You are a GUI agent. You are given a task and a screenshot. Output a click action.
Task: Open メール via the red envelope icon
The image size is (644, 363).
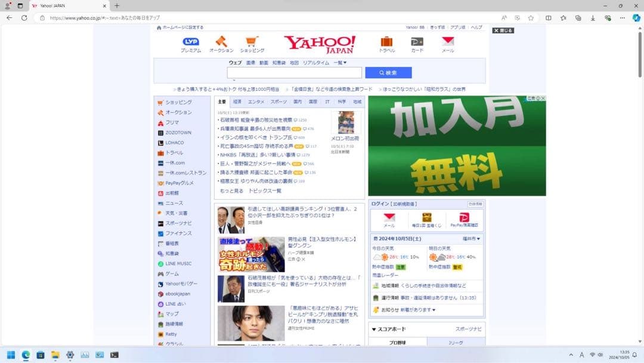[448, 43]
